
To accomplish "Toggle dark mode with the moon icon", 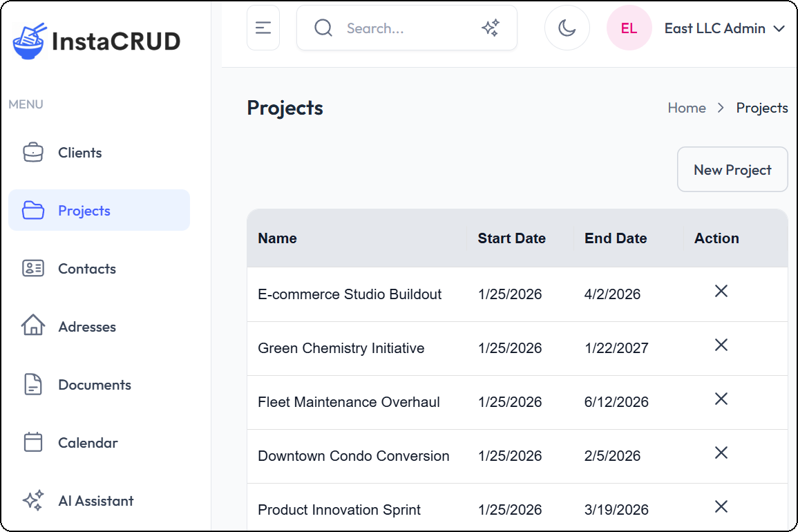I will point(567,28).
